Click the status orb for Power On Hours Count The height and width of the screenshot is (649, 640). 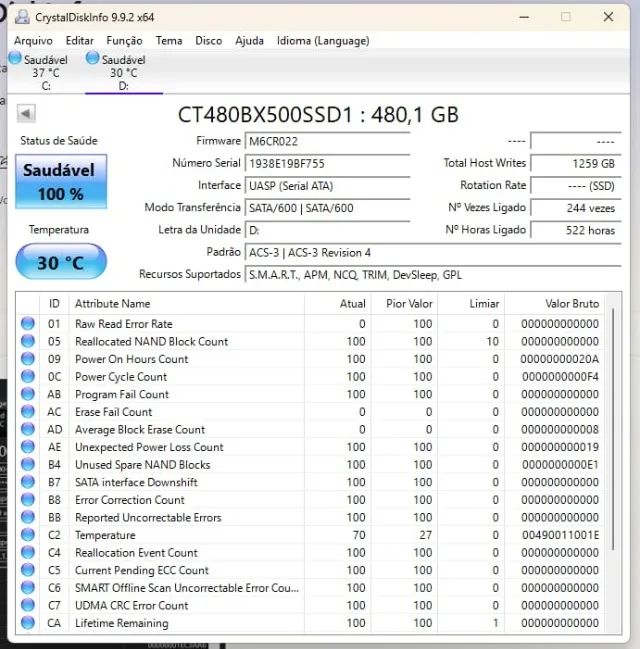pyautogui.click(x=28, y=358)
